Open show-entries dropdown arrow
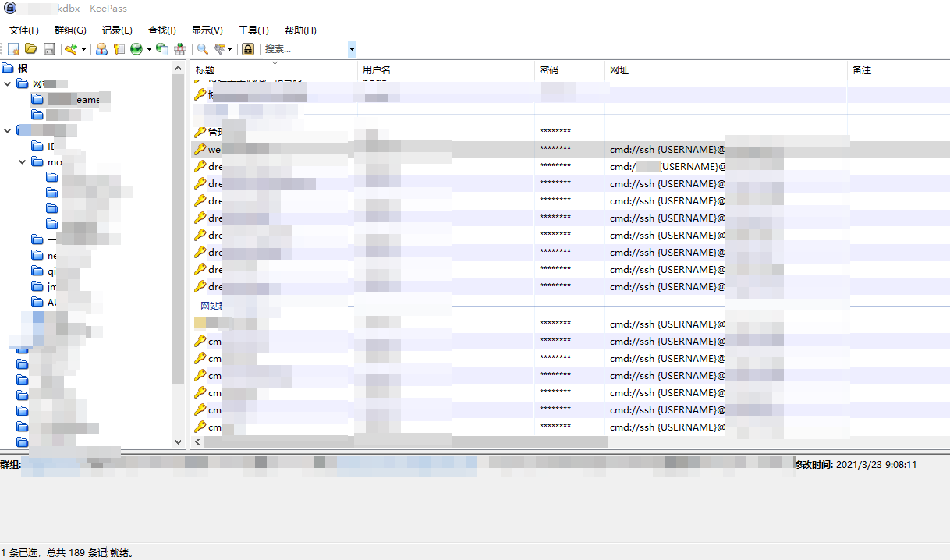The image size is (950, 560). pyautogui.click(x=229, y=49)
